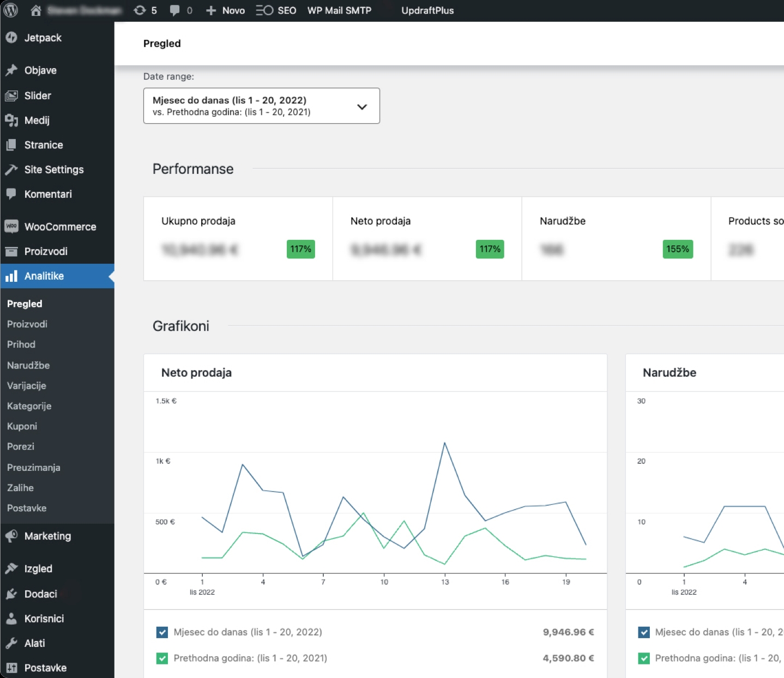784x678 pixels.
Task: Open the Date range dropdown
Action: pos(261,106)
